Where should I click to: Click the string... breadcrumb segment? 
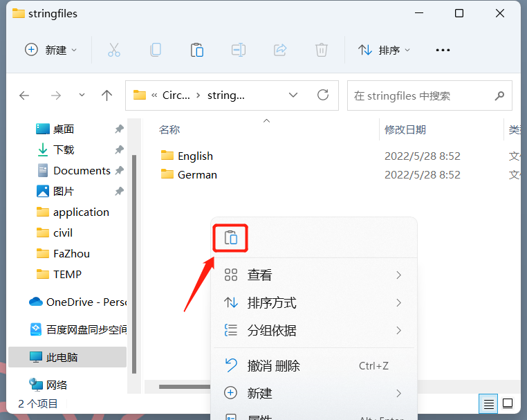pyautogui.click(x=226, y=95)
